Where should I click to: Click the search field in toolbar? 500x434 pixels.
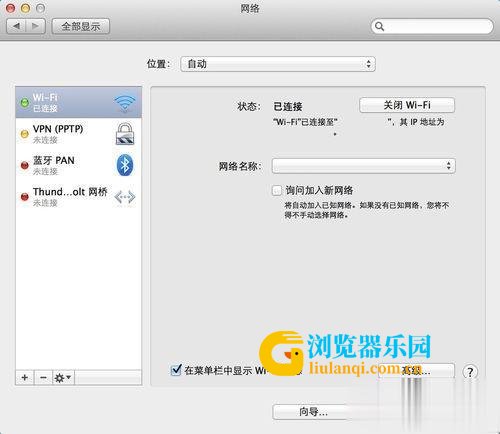tap(432, 26)
